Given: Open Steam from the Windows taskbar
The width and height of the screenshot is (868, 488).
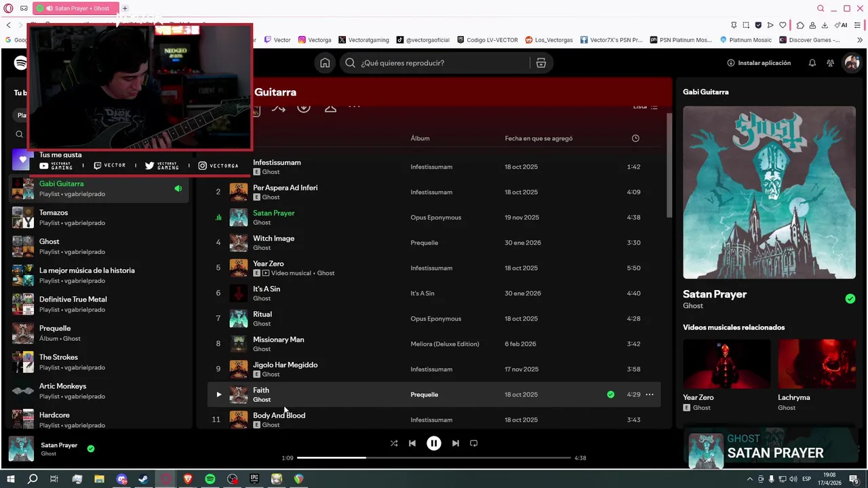Looking at the screenshot, I should point(144,479).
